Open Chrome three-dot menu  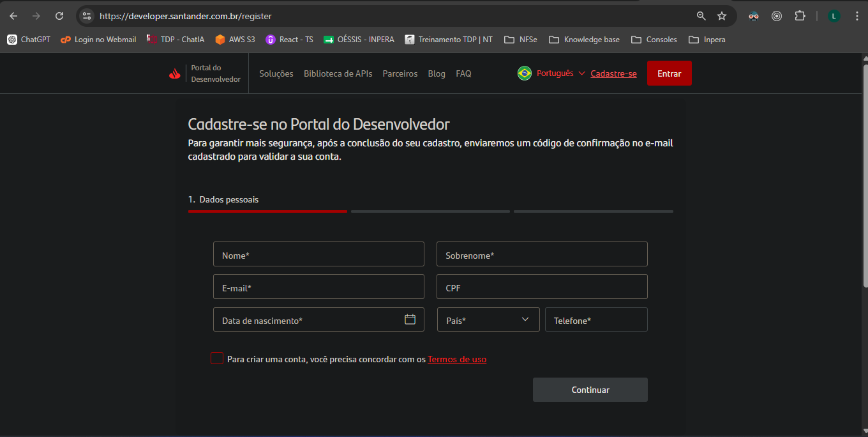pos(857,16)
